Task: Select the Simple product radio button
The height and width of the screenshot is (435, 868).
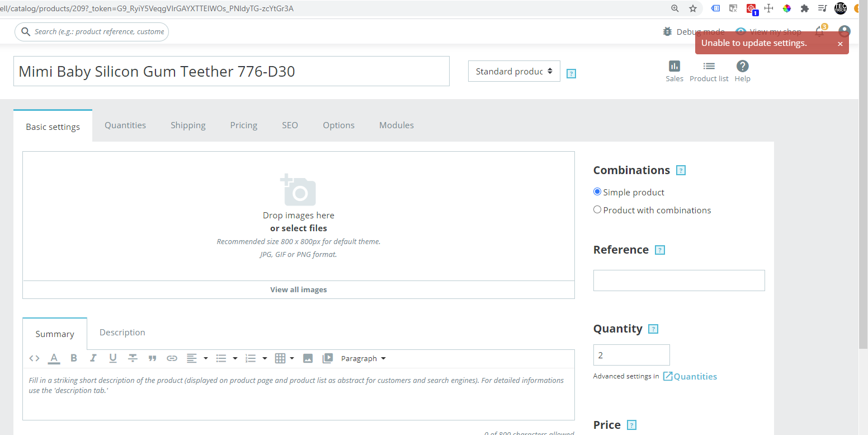Action: pyautogui.click(x=597, y=191)
